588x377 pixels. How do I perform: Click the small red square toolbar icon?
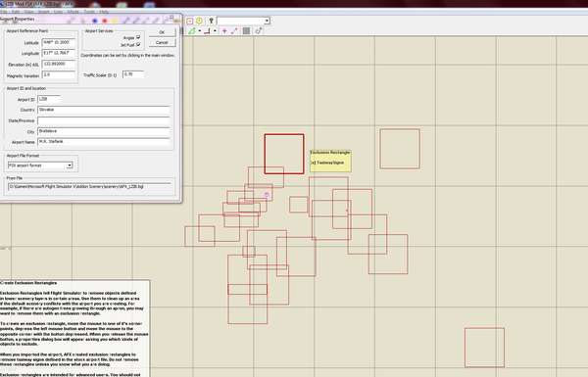190,22
